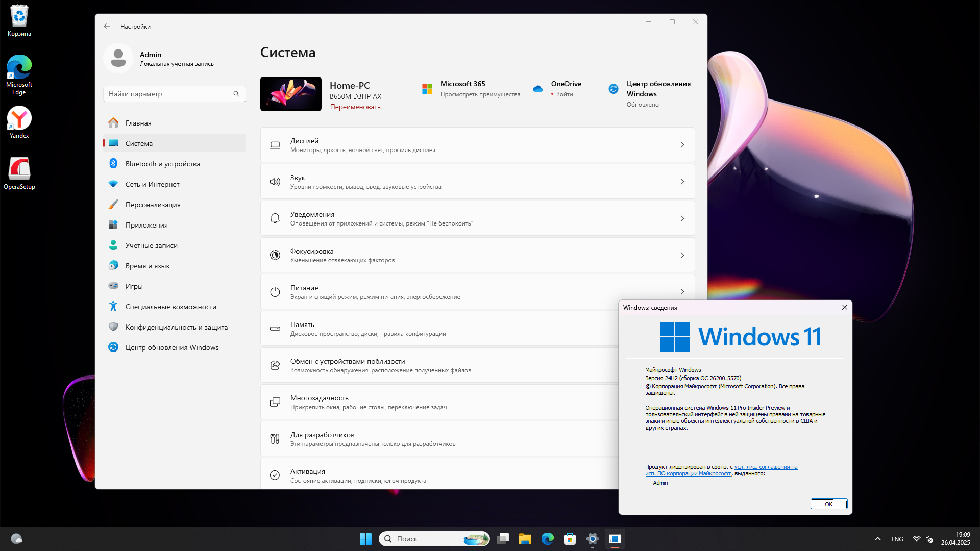Screen dimensions: 980x551
Task: Open Microsoft Store from taskbar
Action: click(570, 539)
